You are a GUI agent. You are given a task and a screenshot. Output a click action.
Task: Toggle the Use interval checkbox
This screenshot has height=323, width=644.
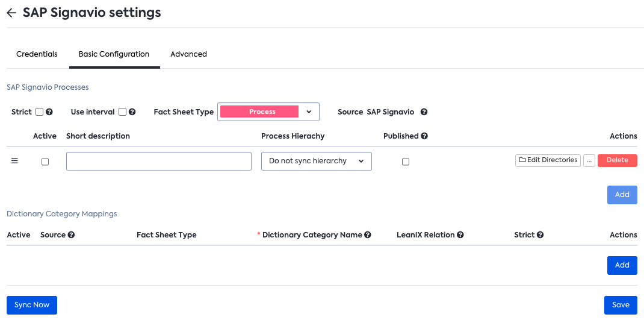click(122, 112)
